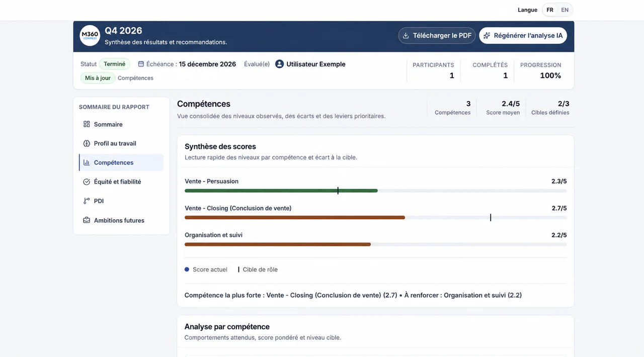
Task: Click Régénérer l'analyse IA button
Action: (x=523, y=36)
